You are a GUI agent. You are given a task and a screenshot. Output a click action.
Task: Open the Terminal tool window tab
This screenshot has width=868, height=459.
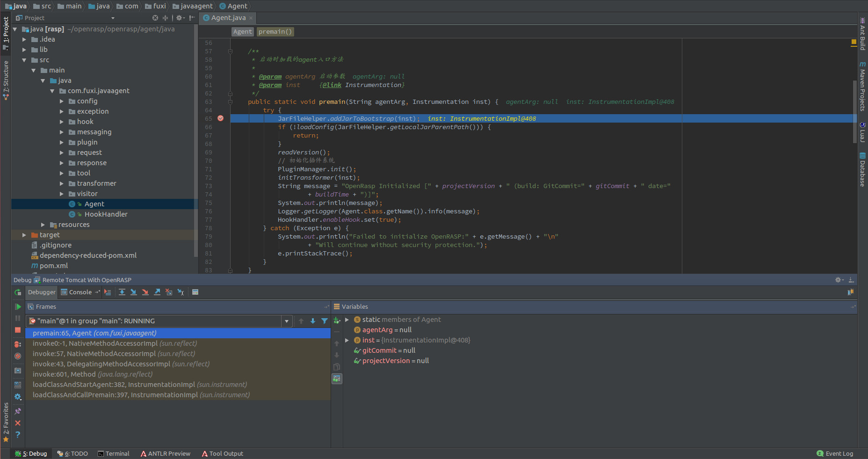[114, 454]
